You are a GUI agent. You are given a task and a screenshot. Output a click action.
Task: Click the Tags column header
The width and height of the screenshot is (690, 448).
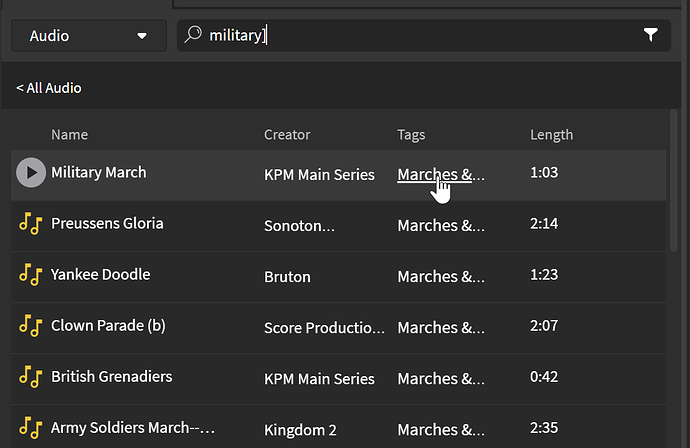[x=411, y=135]
